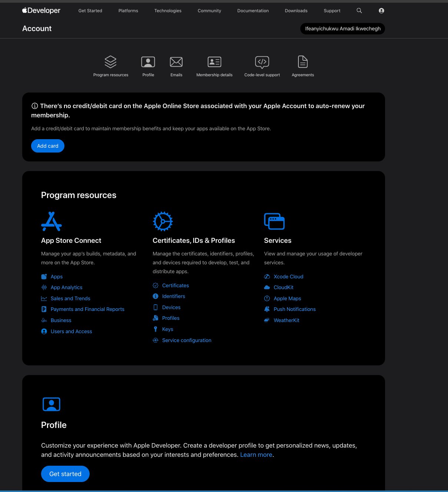Select the Program resources stacked layers icon
The height and width of the screenshot is (492, 448).
[x=111, y=62]
